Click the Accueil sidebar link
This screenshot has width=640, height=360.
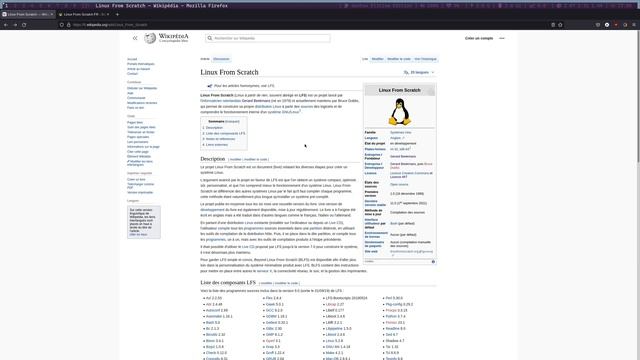[132, 59]
